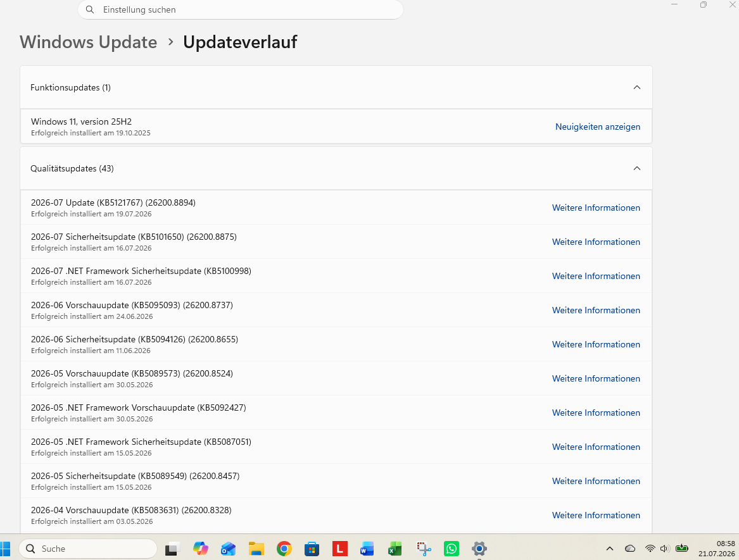The width and height of the screenshot is (739, 560).
Task: Click 'Erfolgreich installiert am 19.10.2025' text
Action: (91, 134)
